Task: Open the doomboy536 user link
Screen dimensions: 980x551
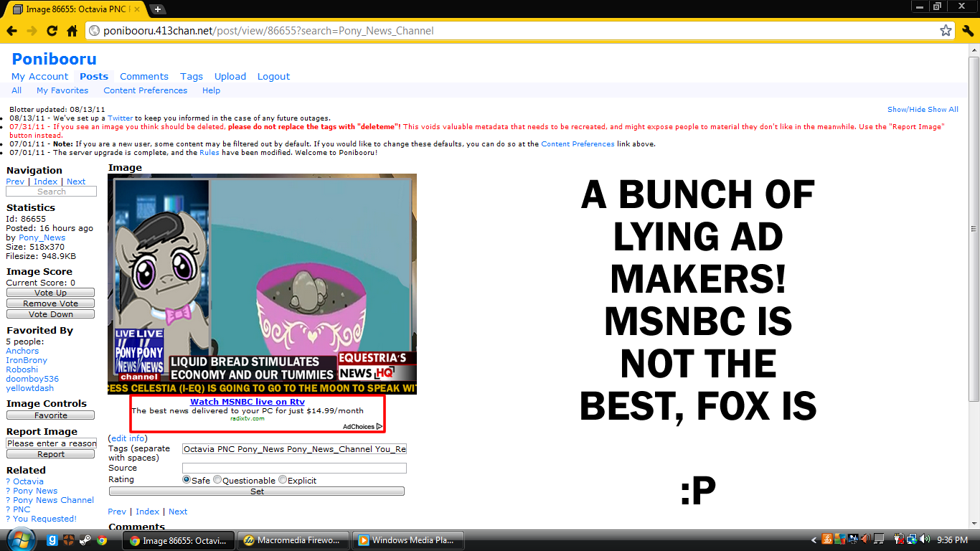Action: [x=32, y=379]
